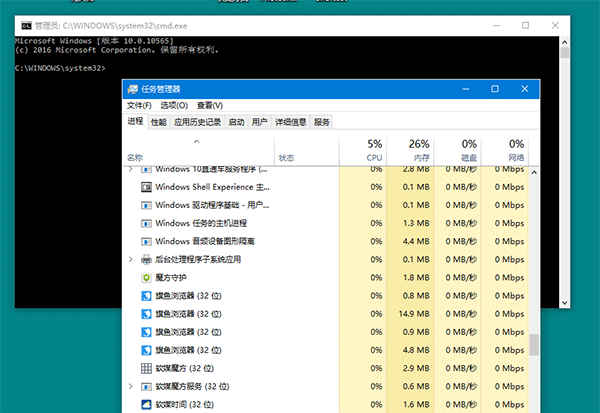Click the Task Manager scrollbar up arrow
The image size is (600, 413).
[x=534, y=173]
